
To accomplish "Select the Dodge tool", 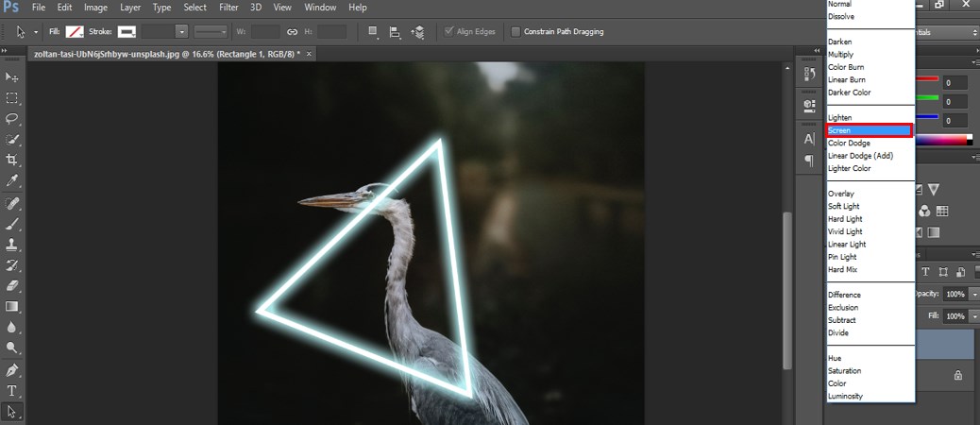I will click(x=11, y=348).
